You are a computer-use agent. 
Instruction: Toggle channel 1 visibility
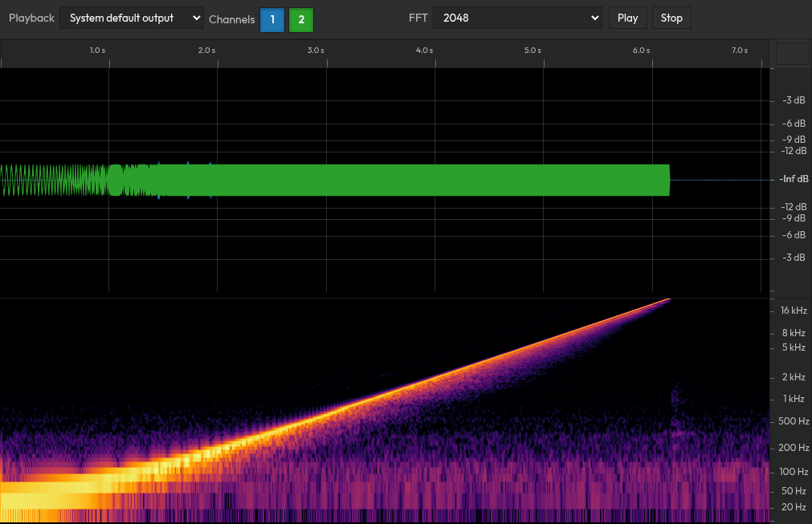[x=272, y=19]
